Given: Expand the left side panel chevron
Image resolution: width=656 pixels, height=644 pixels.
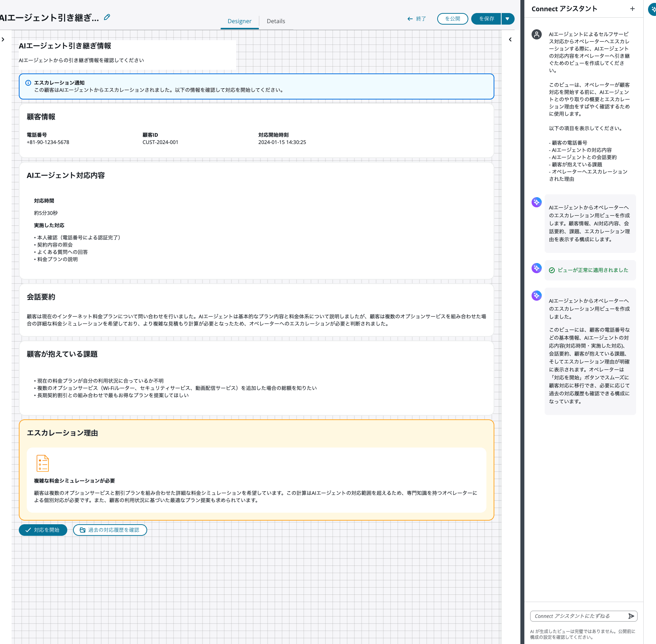Looking at the screenshot, I should [x=3, y=39].
